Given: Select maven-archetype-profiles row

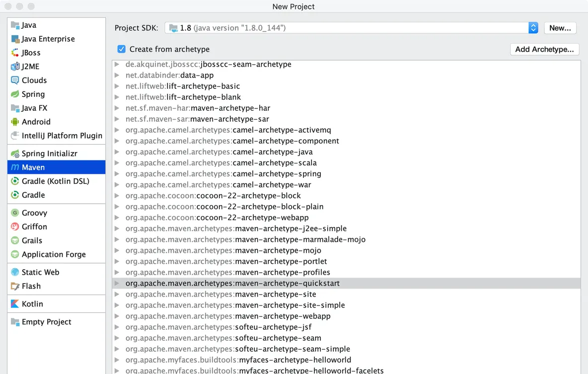Looking at the screenshot, I should tap(346, 272).
